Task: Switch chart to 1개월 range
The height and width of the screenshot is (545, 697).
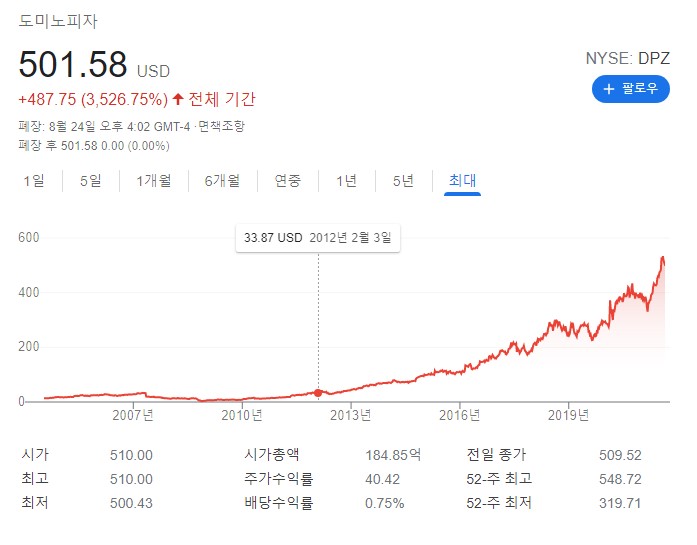Action: click(x=153, y=181)
